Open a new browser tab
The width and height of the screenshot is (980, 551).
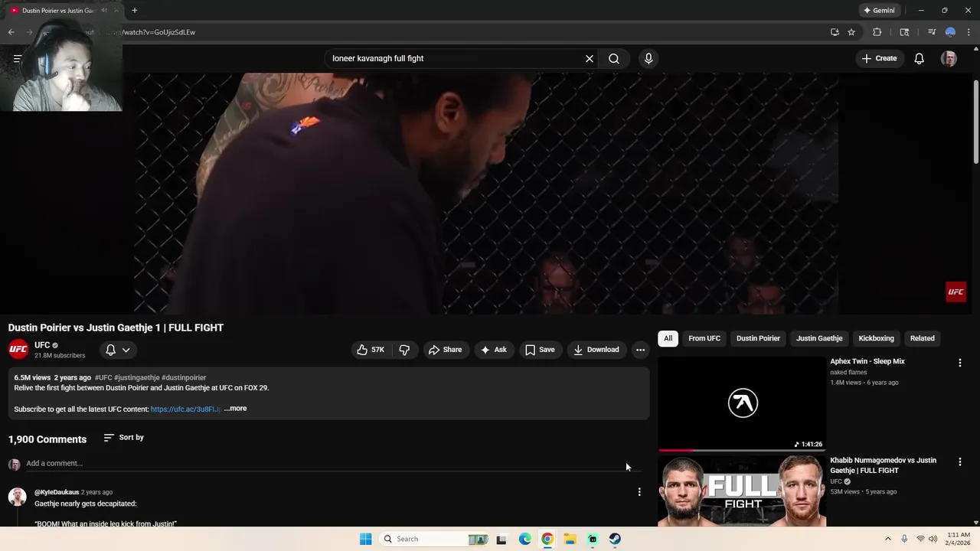[135, 10]
